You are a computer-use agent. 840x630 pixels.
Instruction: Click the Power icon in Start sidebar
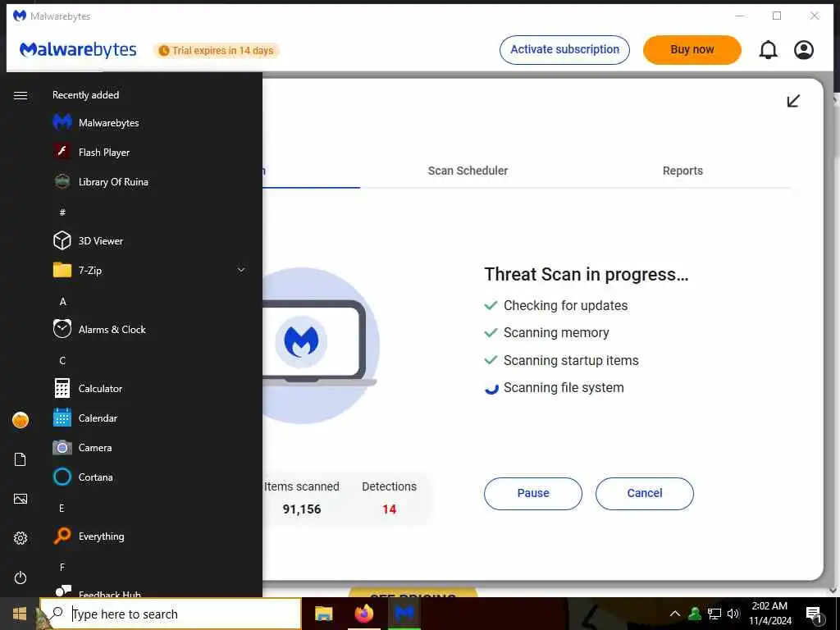[x=21, y=577]
